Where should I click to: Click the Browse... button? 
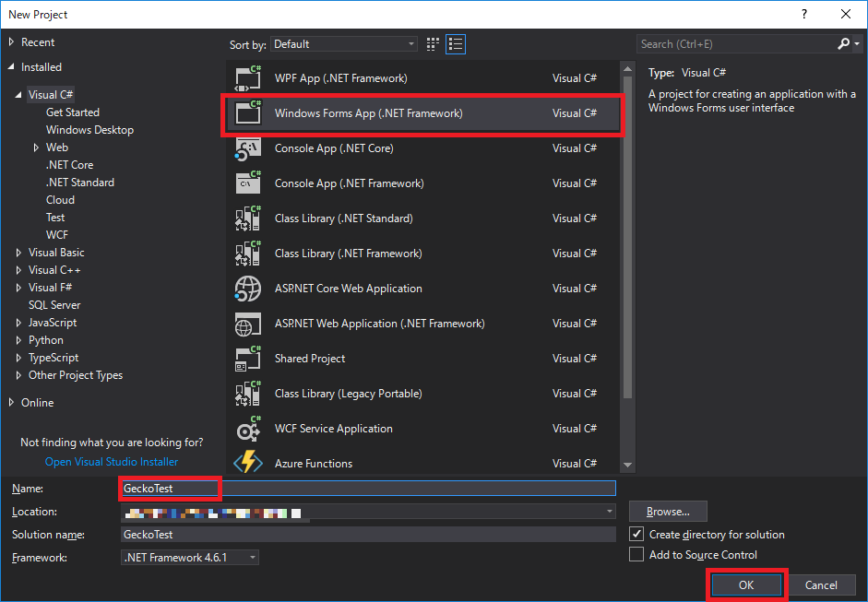coord(668,512)
